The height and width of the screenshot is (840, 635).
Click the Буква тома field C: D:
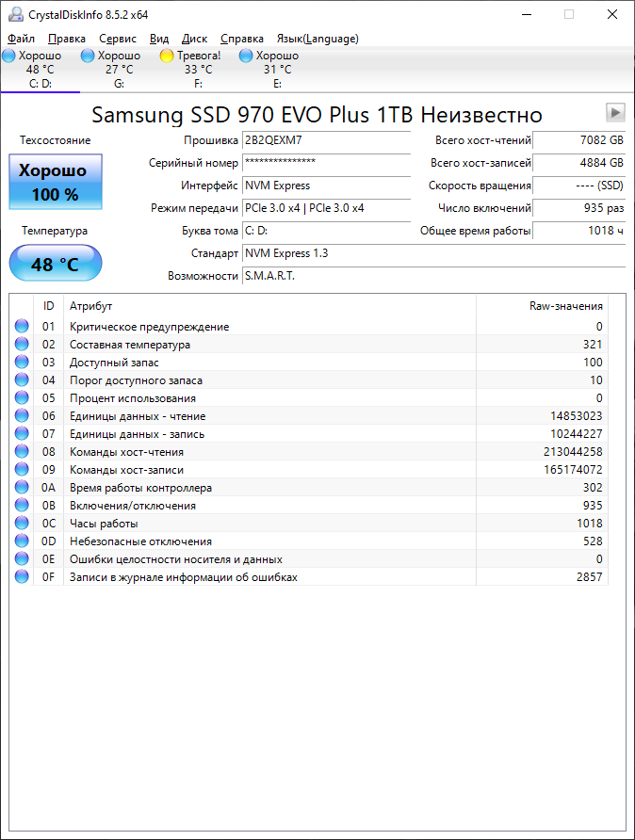click(326, 231)
